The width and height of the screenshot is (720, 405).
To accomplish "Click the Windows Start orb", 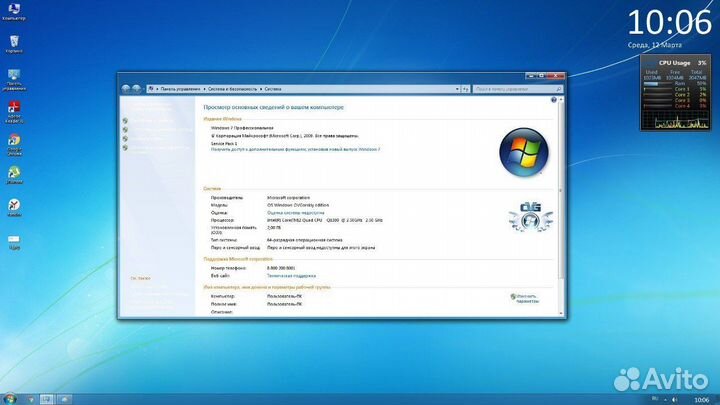I will coord(10,398).
